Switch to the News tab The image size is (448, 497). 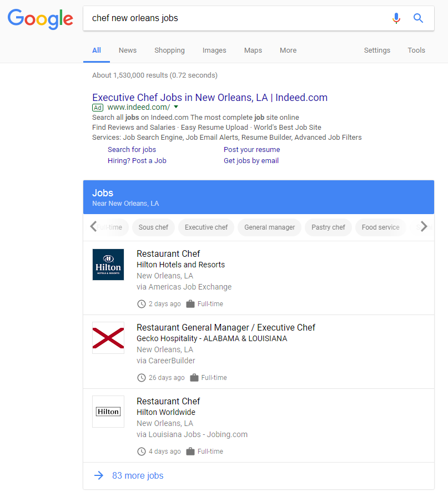[x=127, y=50]
